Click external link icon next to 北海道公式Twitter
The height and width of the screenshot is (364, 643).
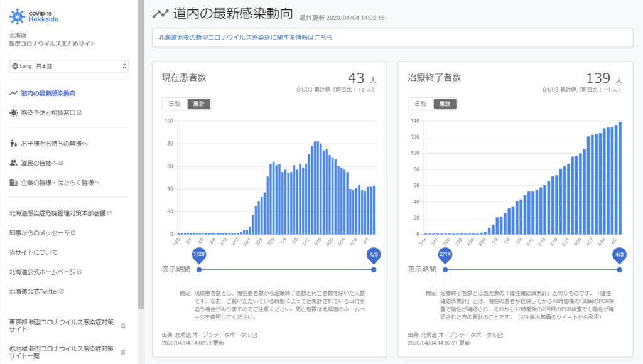pyautogui.click(x=62, y=292)
